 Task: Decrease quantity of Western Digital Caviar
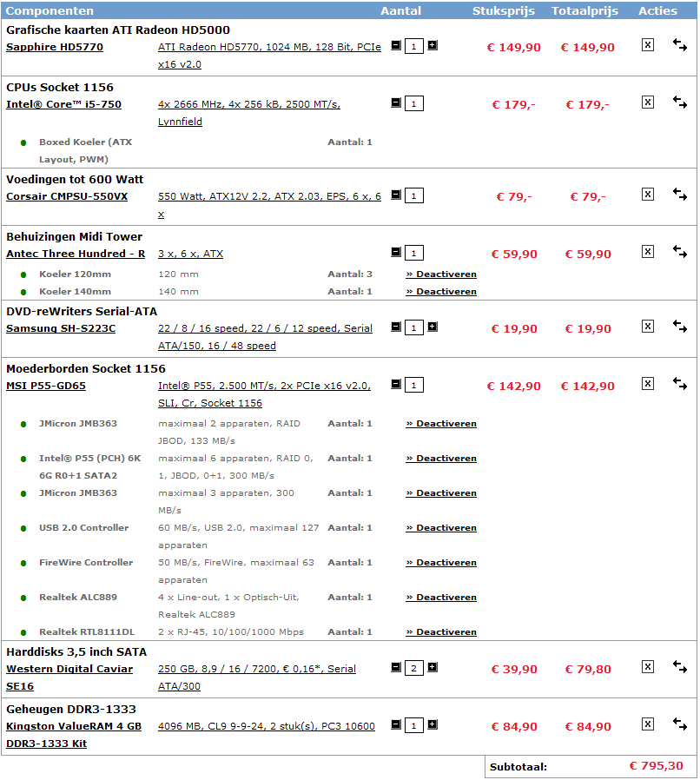click(x=396, y=668)
